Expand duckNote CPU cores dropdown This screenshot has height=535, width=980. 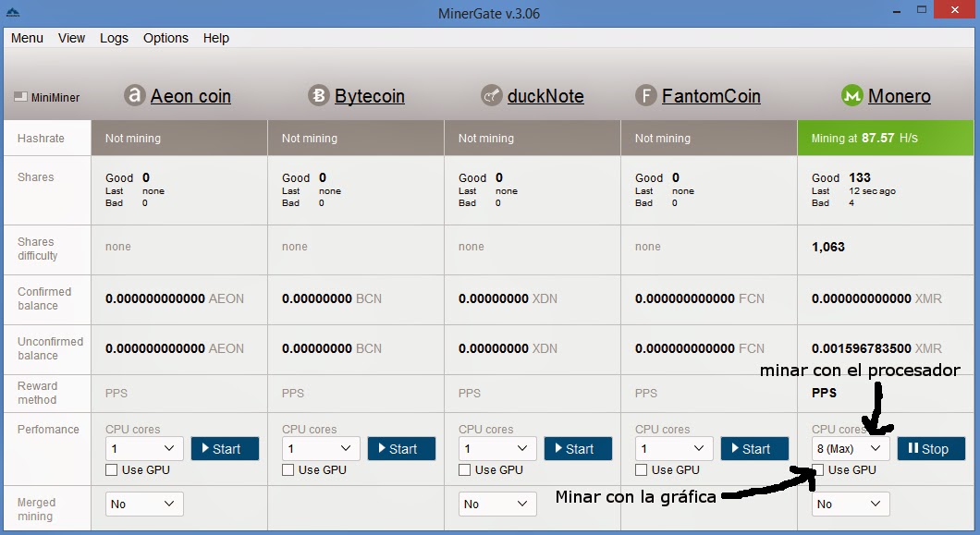pos(497,449)
